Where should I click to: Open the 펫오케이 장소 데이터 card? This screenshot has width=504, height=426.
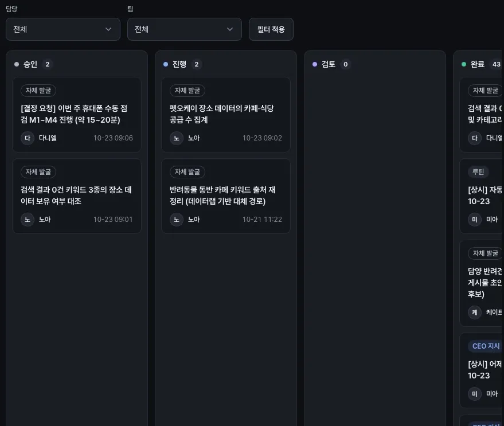(x=226, y=115)
